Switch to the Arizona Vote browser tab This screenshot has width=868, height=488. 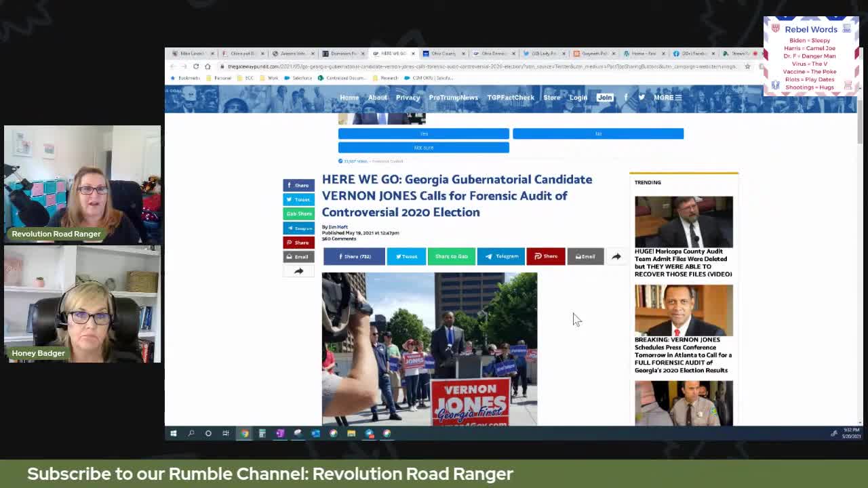293,54
